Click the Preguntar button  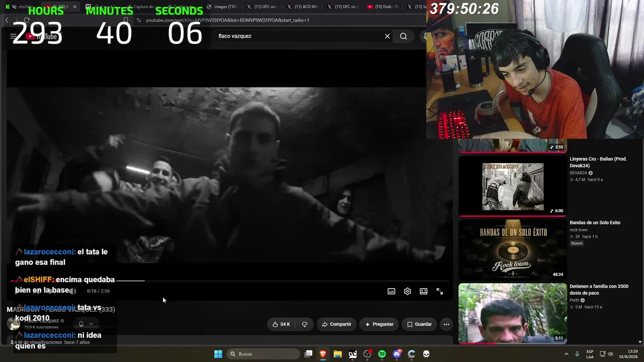(379, 324)
